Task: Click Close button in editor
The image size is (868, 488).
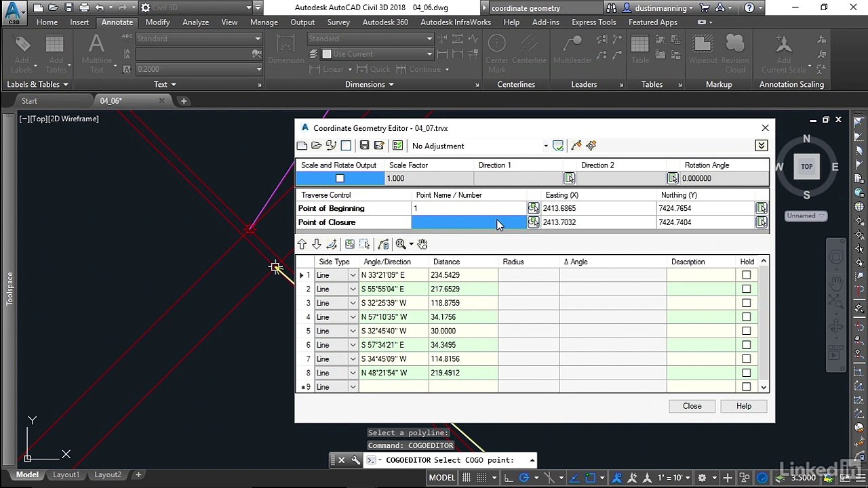Action: [x=692, y=406]
